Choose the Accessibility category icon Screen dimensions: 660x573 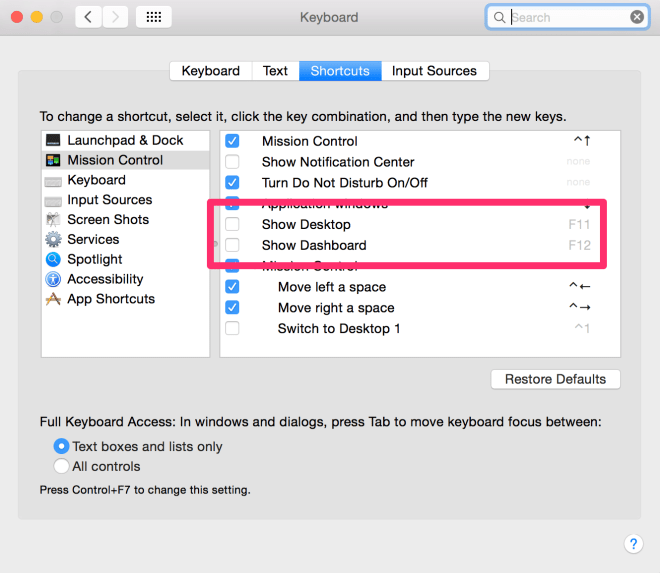pos(53,280)
